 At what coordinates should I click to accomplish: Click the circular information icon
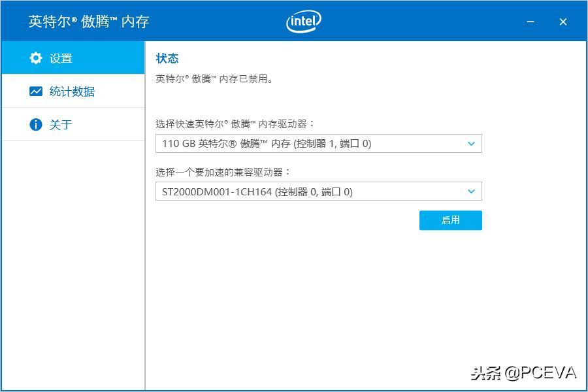coord(36,124)
